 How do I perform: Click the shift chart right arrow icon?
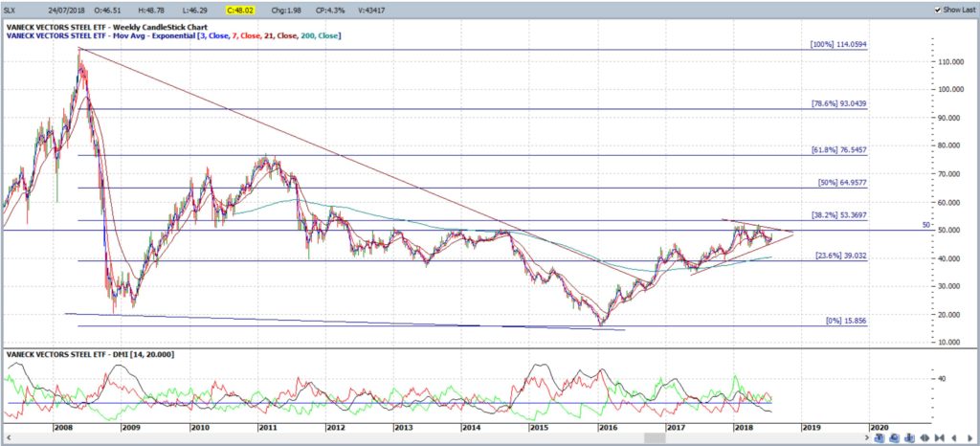click(970, 438)
